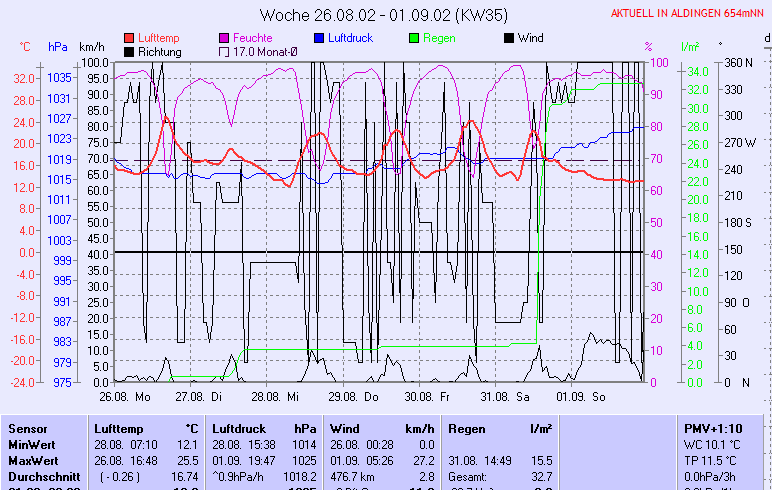Image resolution: width=772 pixels, height=490 pixels.
Task: Toggle the 17.0 Monat-Ø legend box
Action: (x=224, y=51)
